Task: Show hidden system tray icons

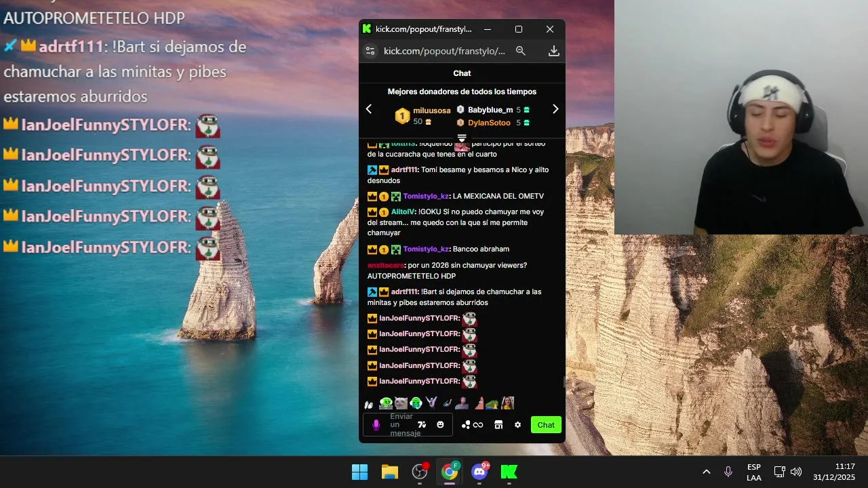Action: [706, 472]
